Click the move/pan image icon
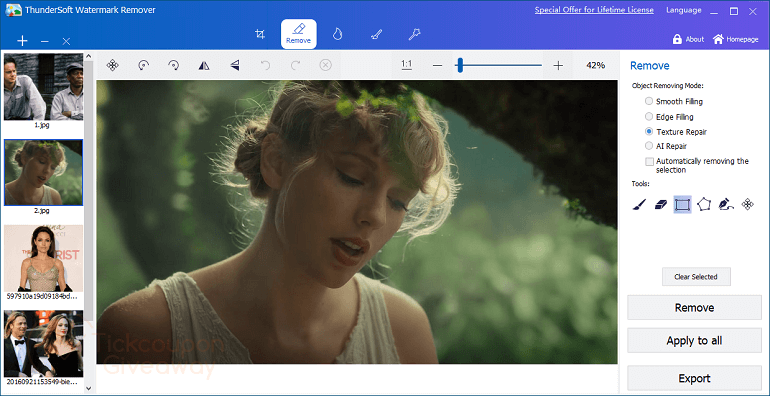The width and height of the screenshot is (770, 396). [x=112, y=65]
